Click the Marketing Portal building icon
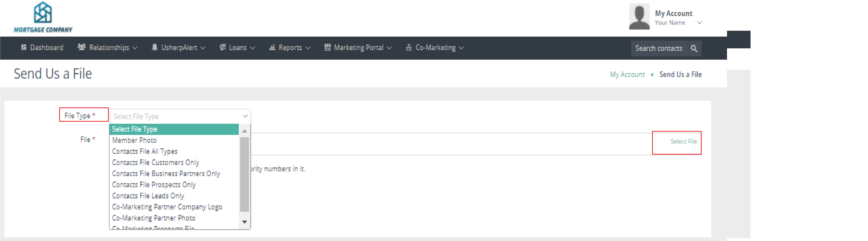Image resolution: width=868 pixels, height=241 pixels. tap(327, 47)
